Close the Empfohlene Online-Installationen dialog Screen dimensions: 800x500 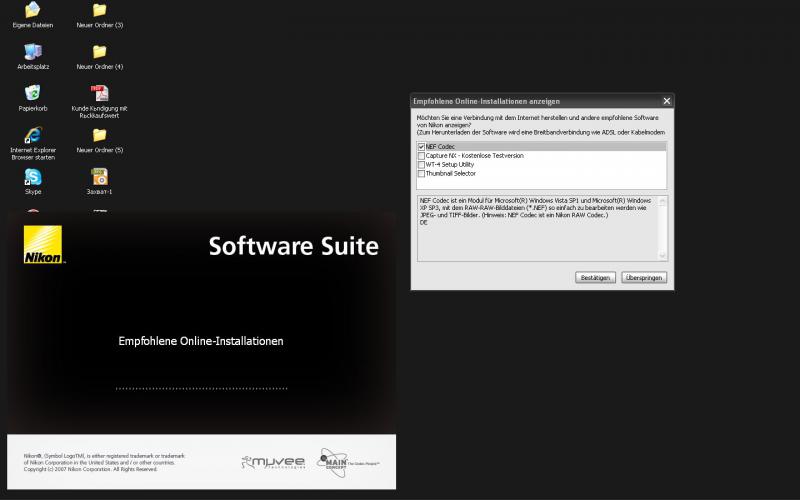[666, 101]
